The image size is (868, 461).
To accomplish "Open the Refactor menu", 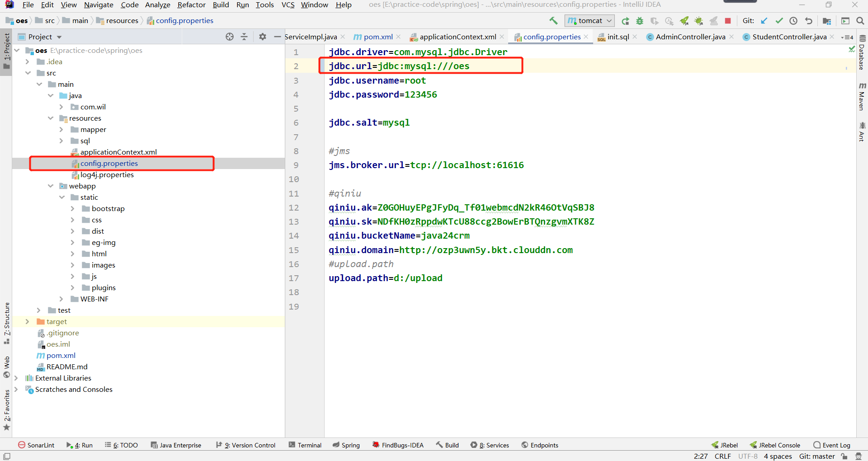I will pyautogui.click(x=191, y=5).
